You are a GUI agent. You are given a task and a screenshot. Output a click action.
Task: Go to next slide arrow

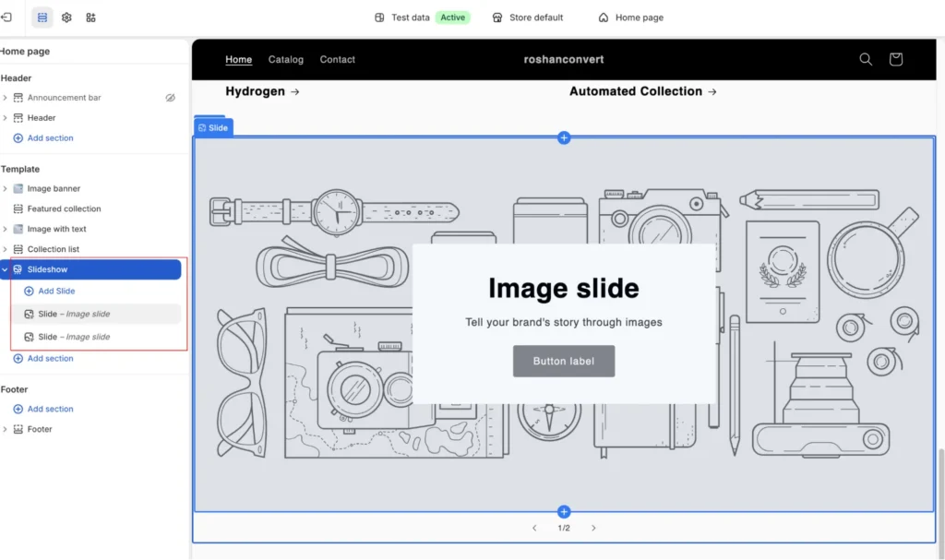tap(593, 528)
